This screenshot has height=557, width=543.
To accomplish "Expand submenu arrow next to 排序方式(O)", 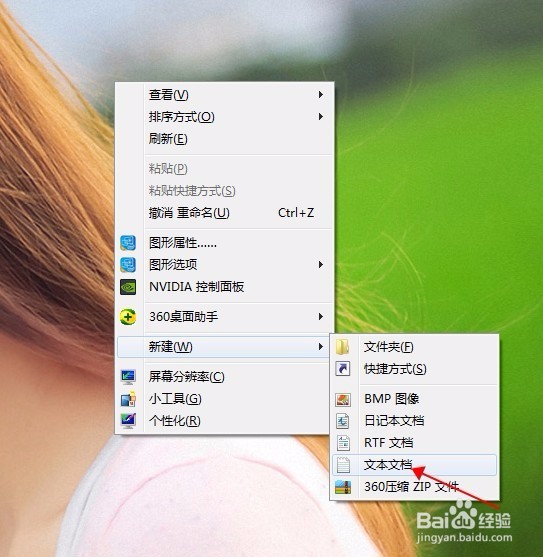I will click(x=321, y=117).
